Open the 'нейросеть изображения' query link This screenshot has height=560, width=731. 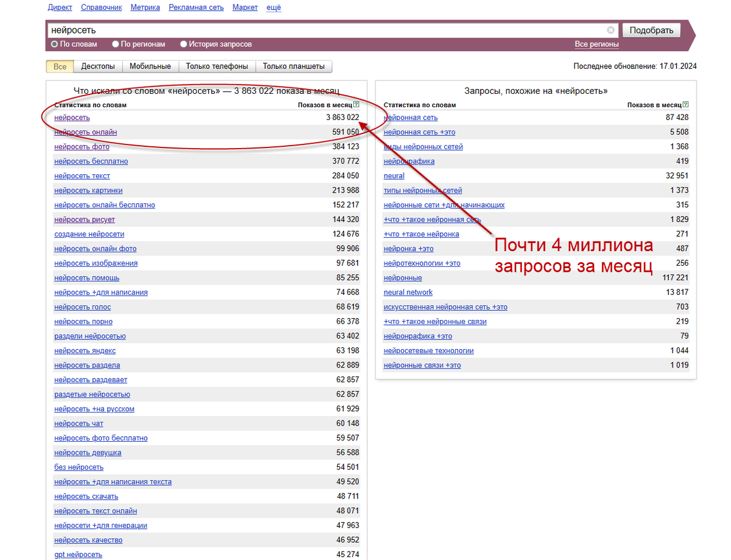click(96, 263)
